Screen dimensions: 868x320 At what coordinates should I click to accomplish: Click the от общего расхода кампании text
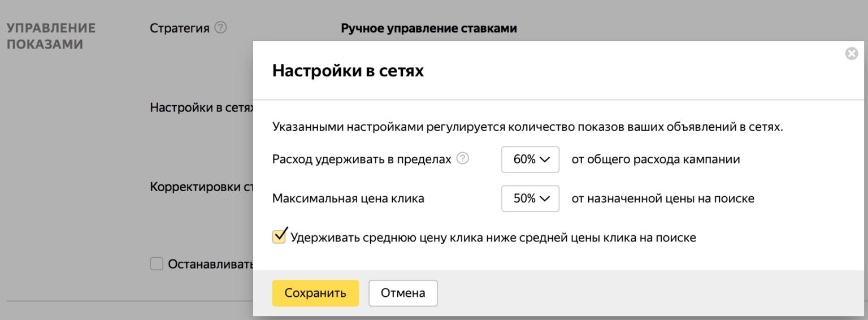tap(656, 159)
